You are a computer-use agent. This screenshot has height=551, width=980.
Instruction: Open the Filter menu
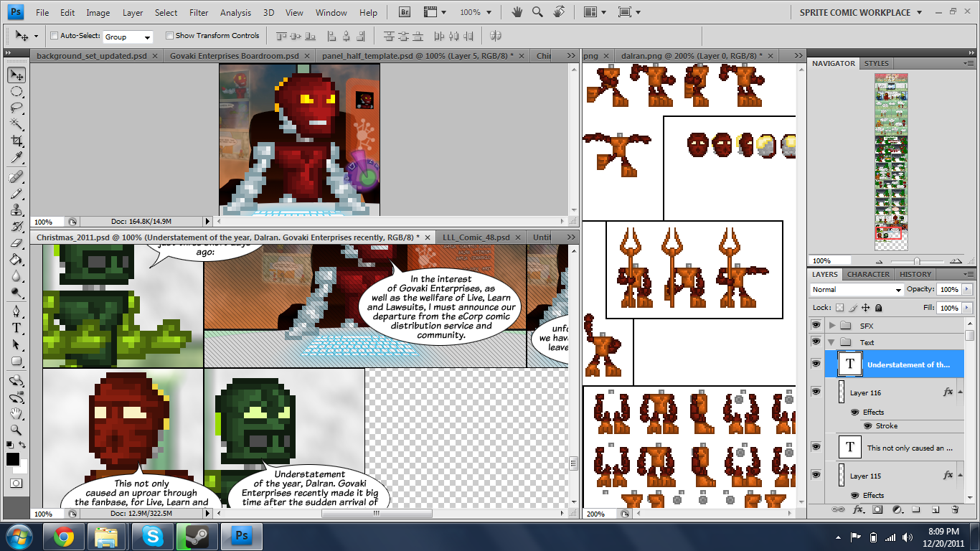[199, 13]
